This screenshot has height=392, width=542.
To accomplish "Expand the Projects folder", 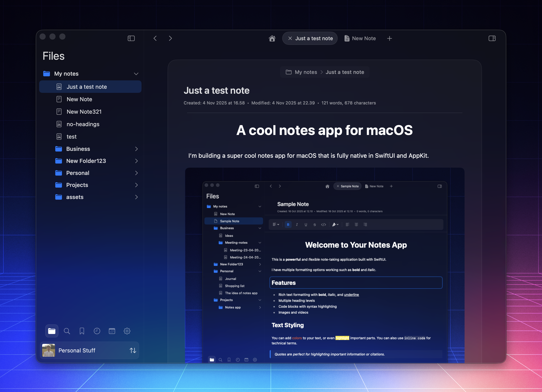I will 136,185.
